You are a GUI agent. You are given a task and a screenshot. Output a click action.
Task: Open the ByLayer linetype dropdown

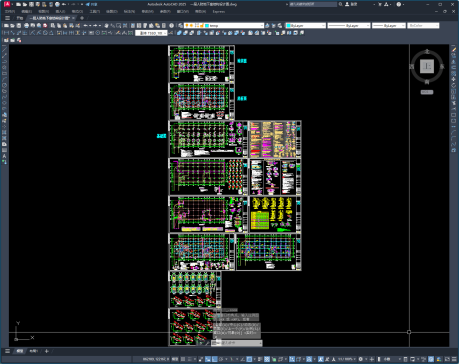(x=349, y=25)
